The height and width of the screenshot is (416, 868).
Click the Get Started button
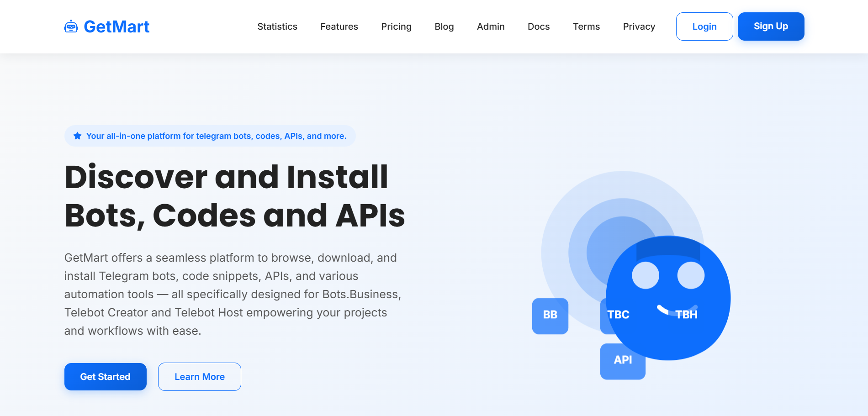click(106, 377)
